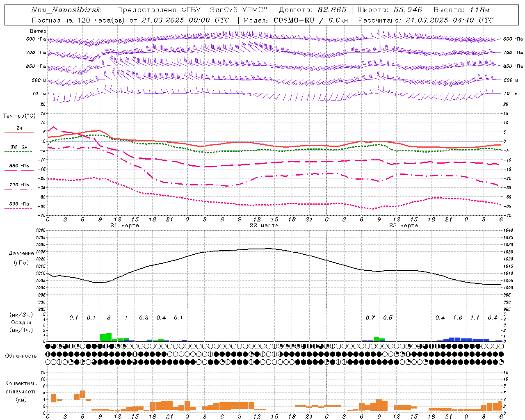Click the Td 2м legend entry
Image resolution: width=525 pixels, height=420 pixels.
pos(19,147)
